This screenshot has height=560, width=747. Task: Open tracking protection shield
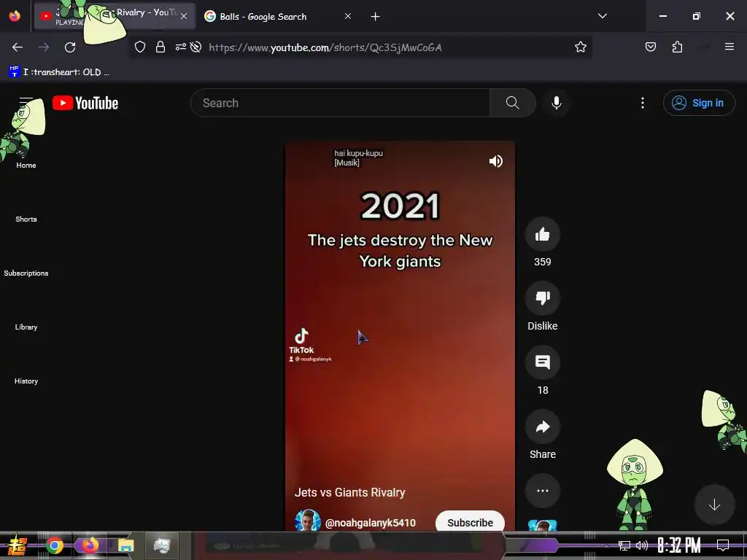coord(139,47)
